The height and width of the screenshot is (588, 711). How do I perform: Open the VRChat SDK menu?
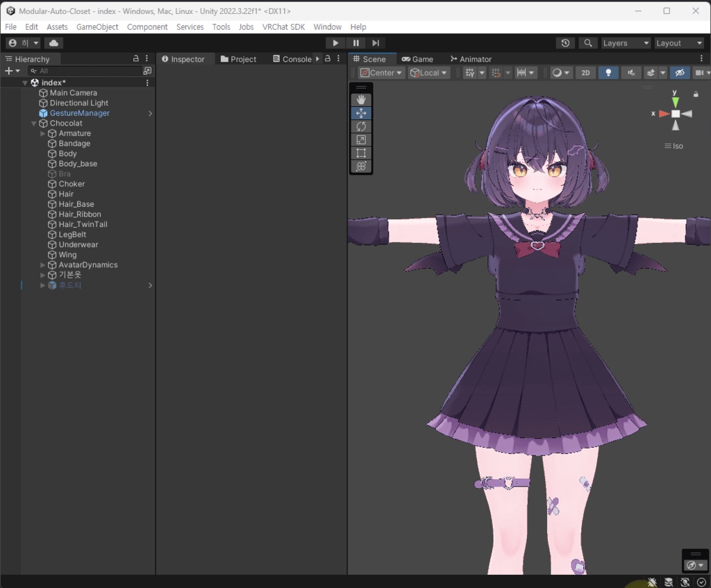(283, 27)
